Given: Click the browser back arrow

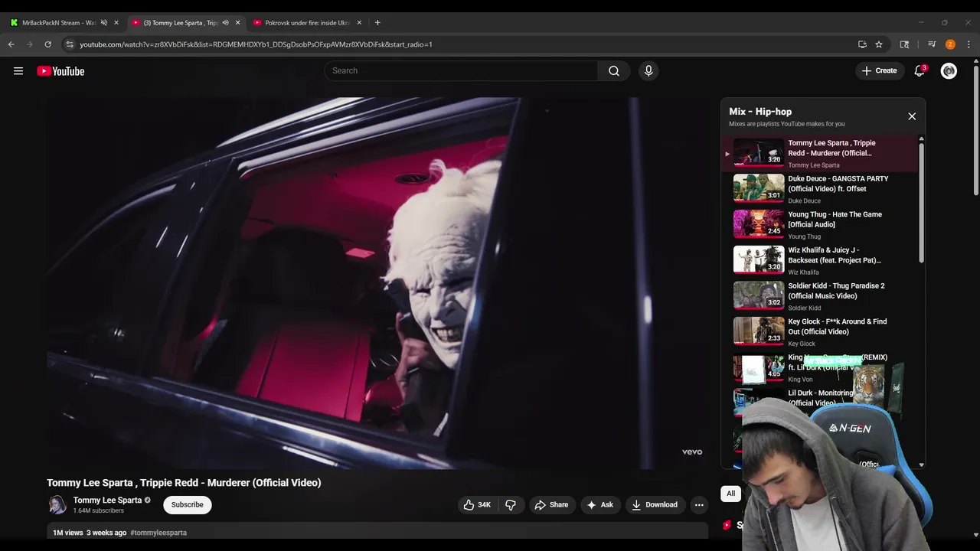Looking at the screenshot, I should click(x=11, y=44).
